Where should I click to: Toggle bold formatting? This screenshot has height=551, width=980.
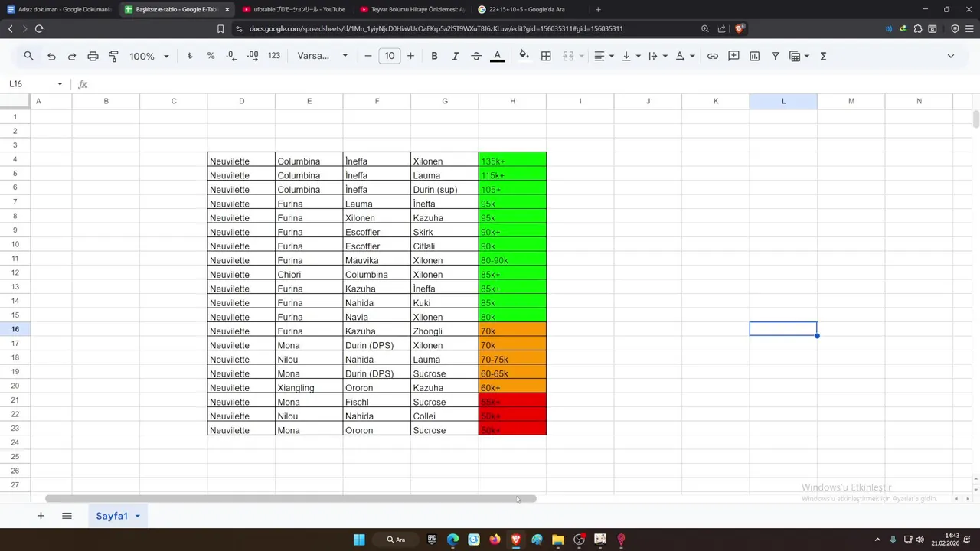[x=434, y=56]
